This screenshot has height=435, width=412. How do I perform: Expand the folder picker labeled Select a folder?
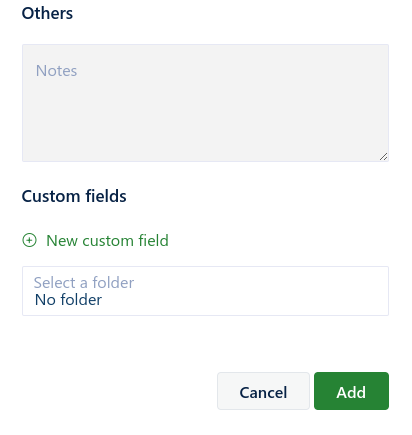coord(205,291)
